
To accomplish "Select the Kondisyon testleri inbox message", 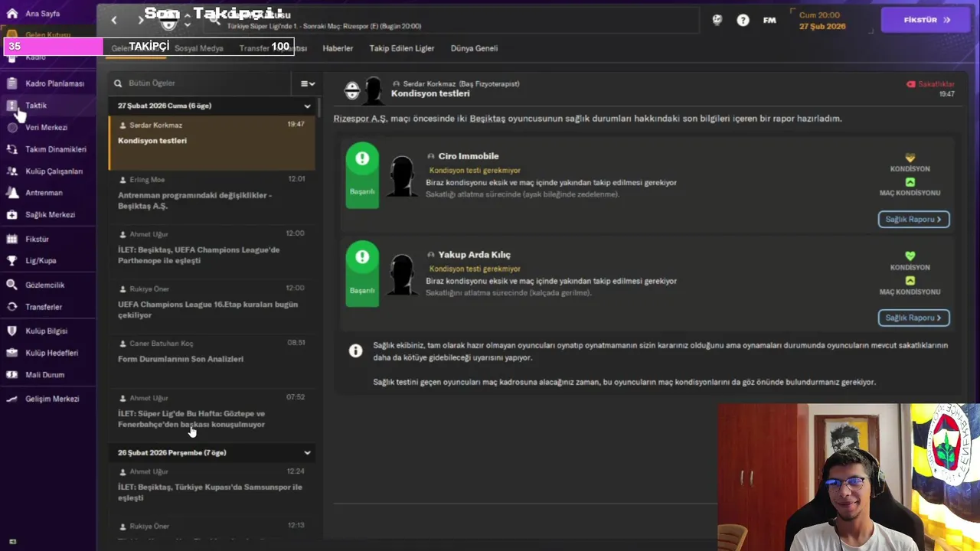I will coord(211,142).
